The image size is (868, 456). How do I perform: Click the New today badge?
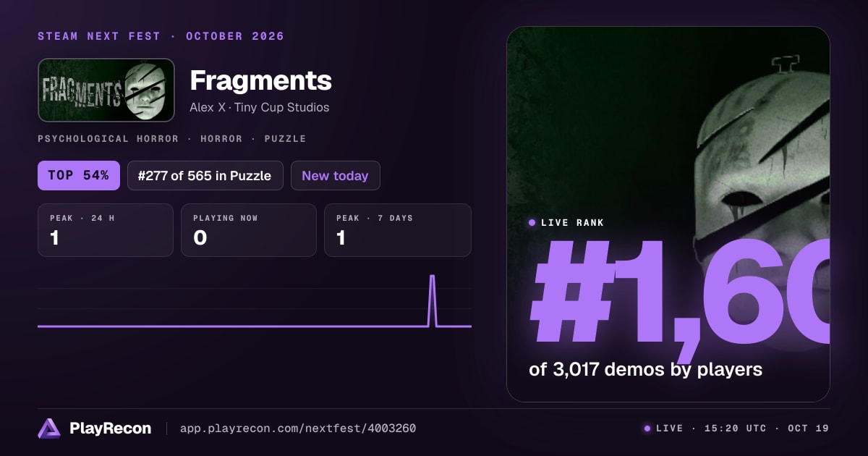pyautogui.click(x=335, y=176)
